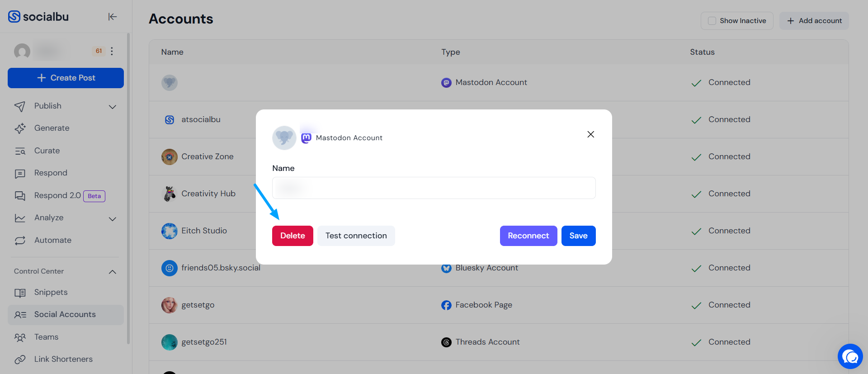Collapse the sidebar with the arrow icon

113,17
